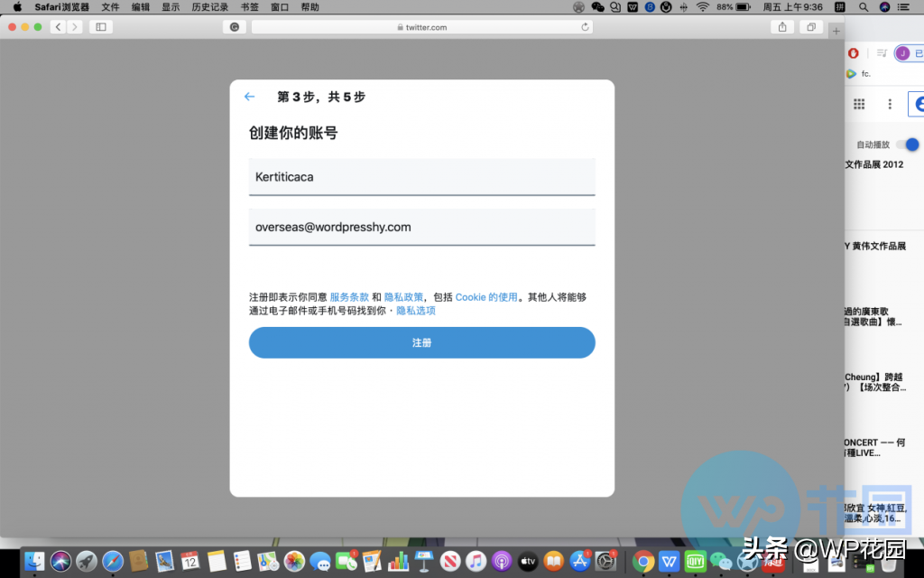Viewport: 924px width, 578px height.
Task: Open the 窗口 menu
Action: click(280, 7)
